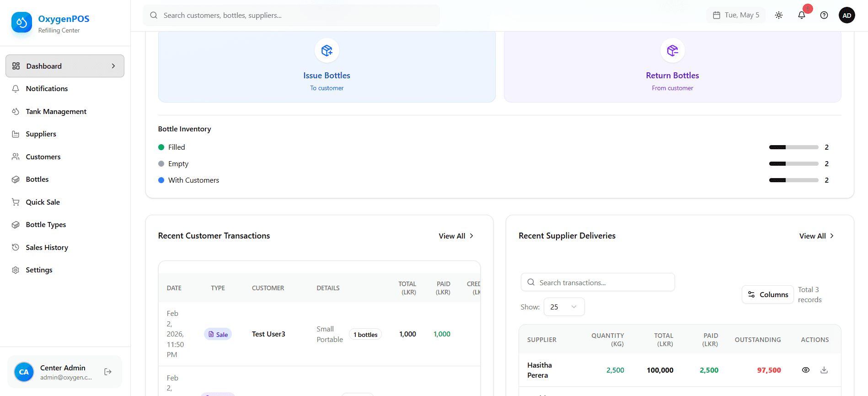Open the Bottles sidebar item

click(65, 179)
